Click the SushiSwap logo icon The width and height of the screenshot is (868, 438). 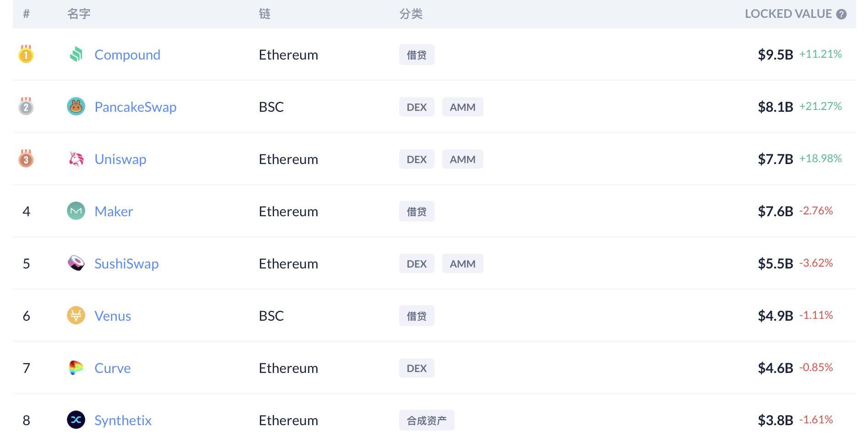[76, 263]
